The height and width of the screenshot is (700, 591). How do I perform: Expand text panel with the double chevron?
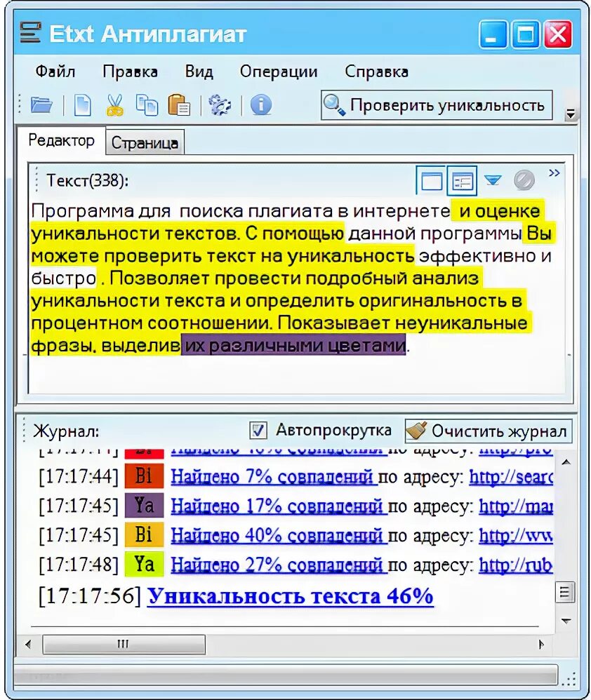coord(555,173)
